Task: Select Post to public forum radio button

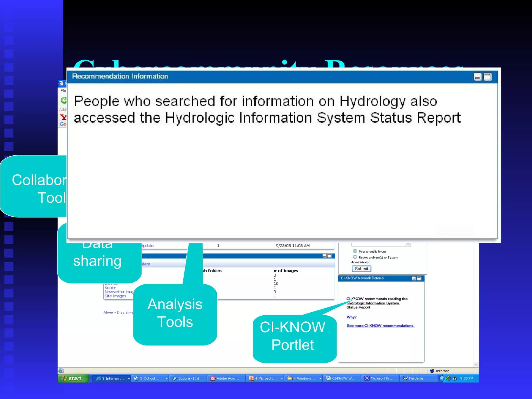Action: (355, 251)
